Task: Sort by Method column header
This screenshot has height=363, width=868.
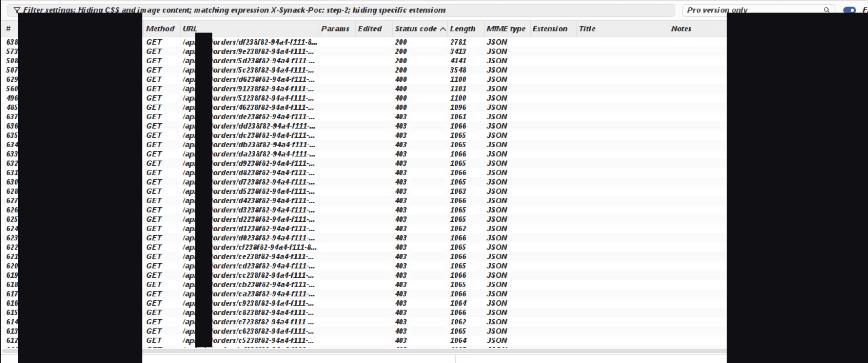Action: tap(160, 29)
